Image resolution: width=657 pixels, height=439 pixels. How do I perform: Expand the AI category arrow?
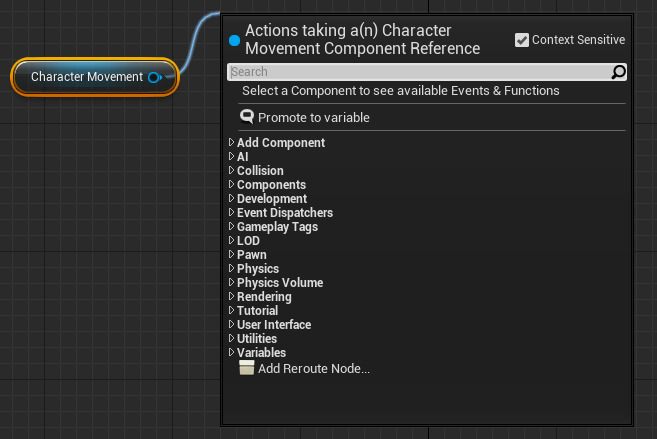click(232, 157)
